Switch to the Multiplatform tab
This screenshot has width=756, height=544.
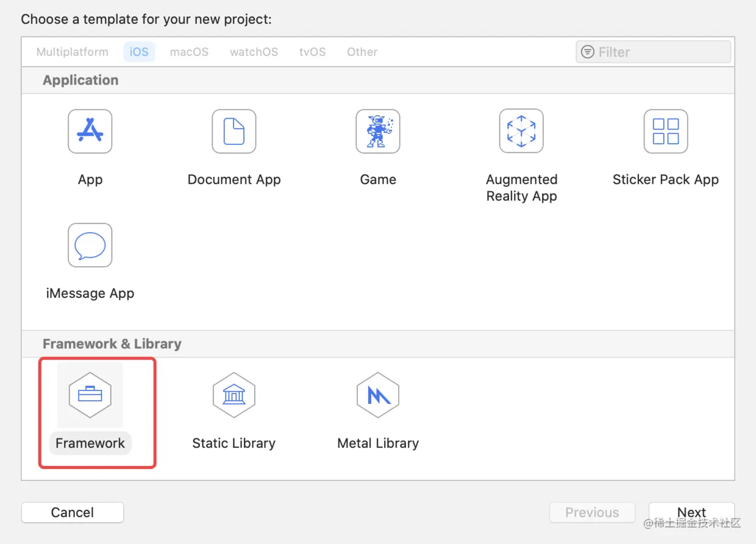[72, 52]
